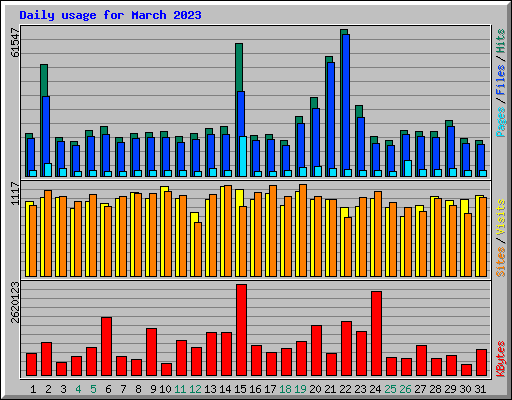
Task: Click the red KBytes bar for day 22
Action: point(346,349)
